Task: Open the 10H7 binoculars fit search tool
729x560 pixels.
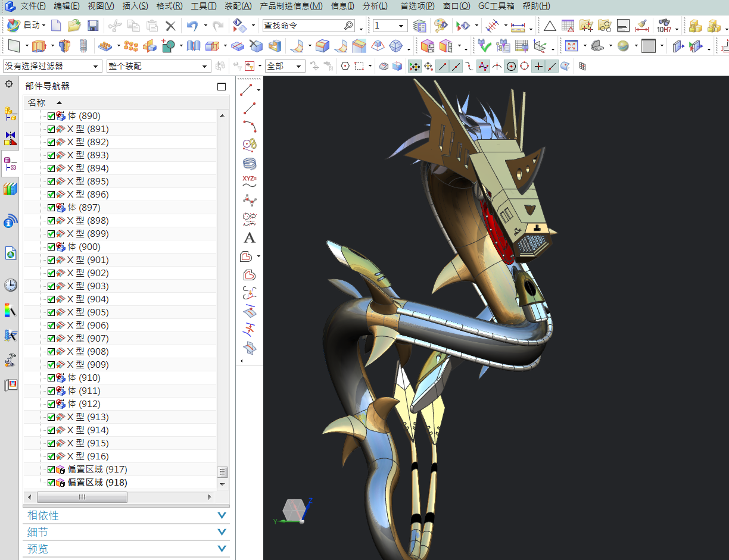Action: [664, 26]
